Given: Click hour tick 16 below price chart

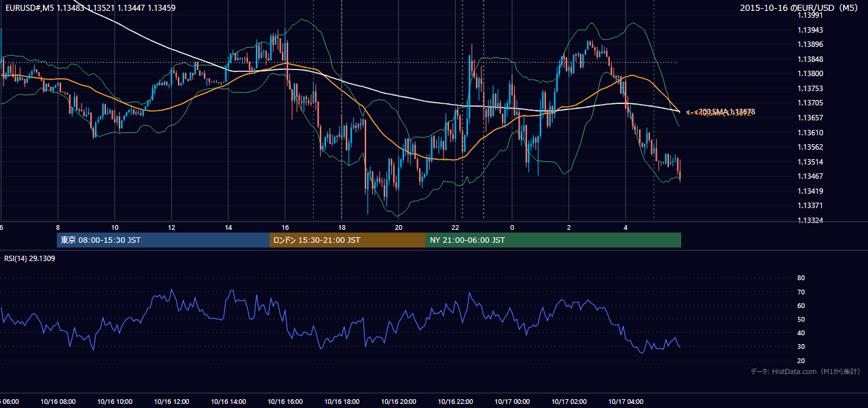Looking at the screenshot, I should tap(285, 227).
